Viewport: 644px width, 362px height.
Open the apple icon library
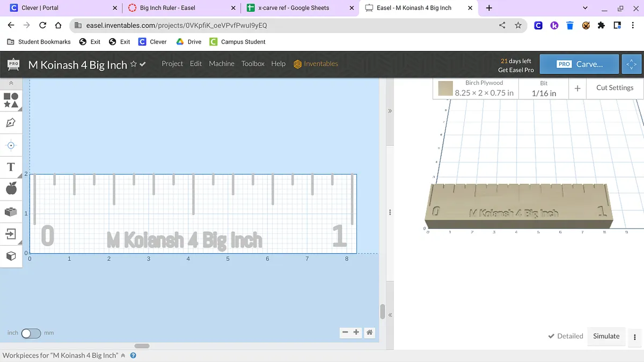point(11,188)
